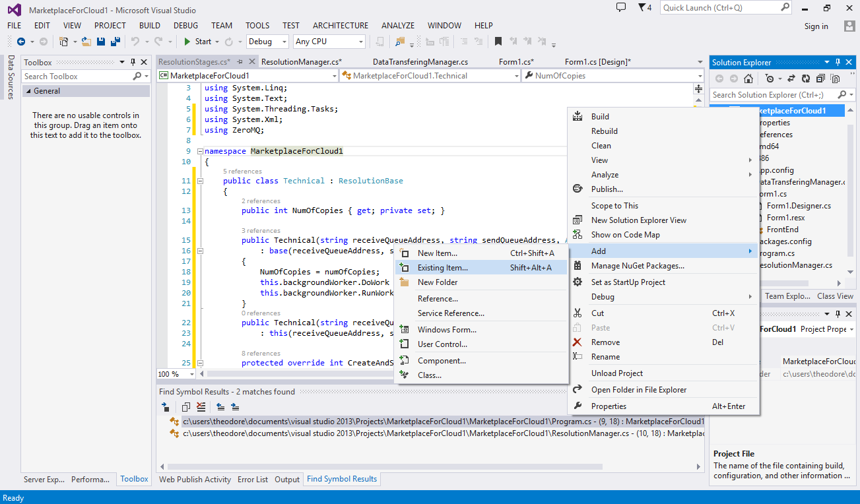Open the MarketplaceForCloud1 project scope dropdown
The width and height of the screenshot is (860, 504).
[x=335, y=76]
